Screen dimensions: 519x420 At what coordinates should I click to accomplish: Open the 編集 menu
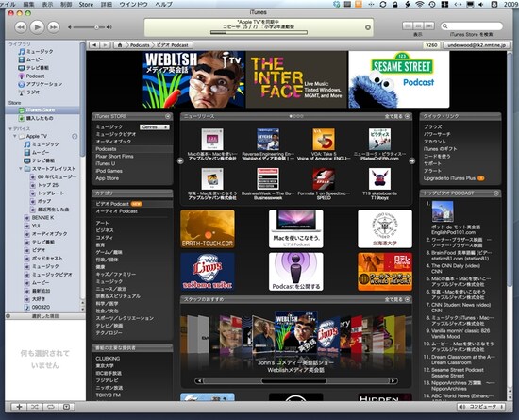point(28,5)
